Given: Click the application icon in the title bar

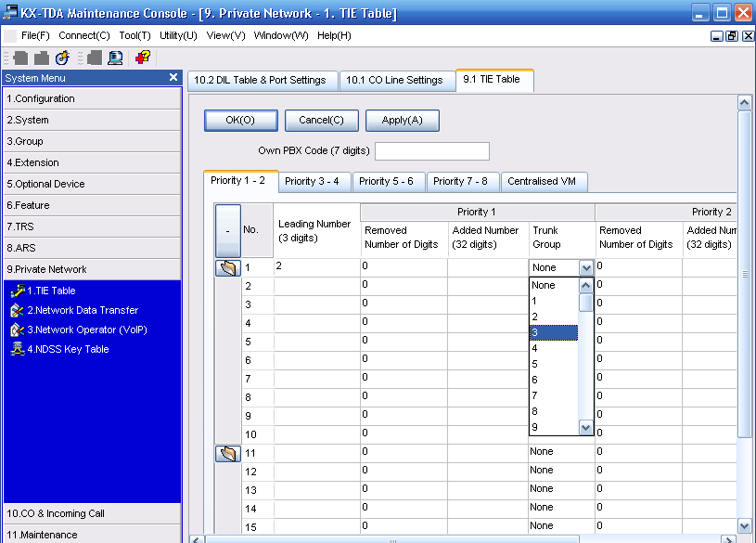Looking at the screenshot, I should point(10,13).
